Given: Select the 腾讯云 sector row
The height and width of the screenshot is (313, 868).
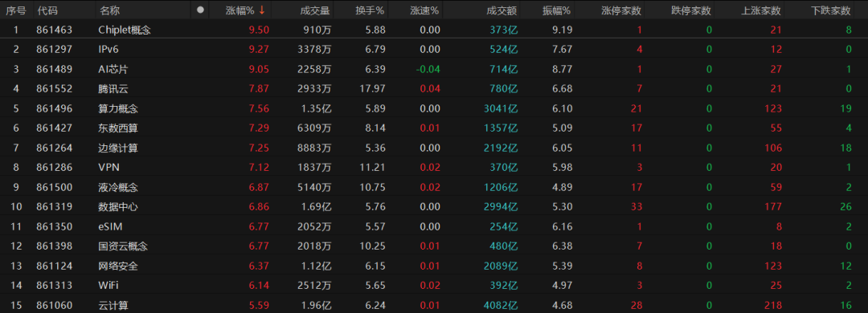Looking at the screenshot, I should pos(434,88).
